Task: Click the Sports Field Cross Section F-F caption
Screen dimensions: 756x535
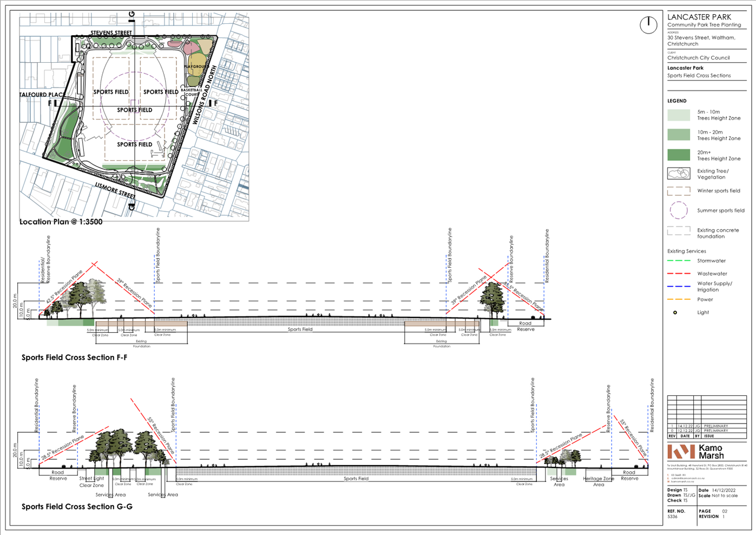Action: pos(74,358)
